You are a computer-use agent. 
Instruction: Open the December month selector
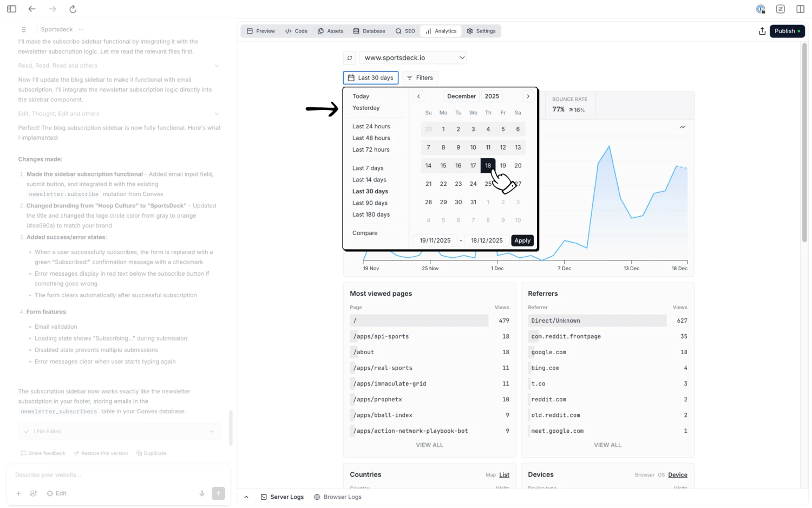coord(461,96)
